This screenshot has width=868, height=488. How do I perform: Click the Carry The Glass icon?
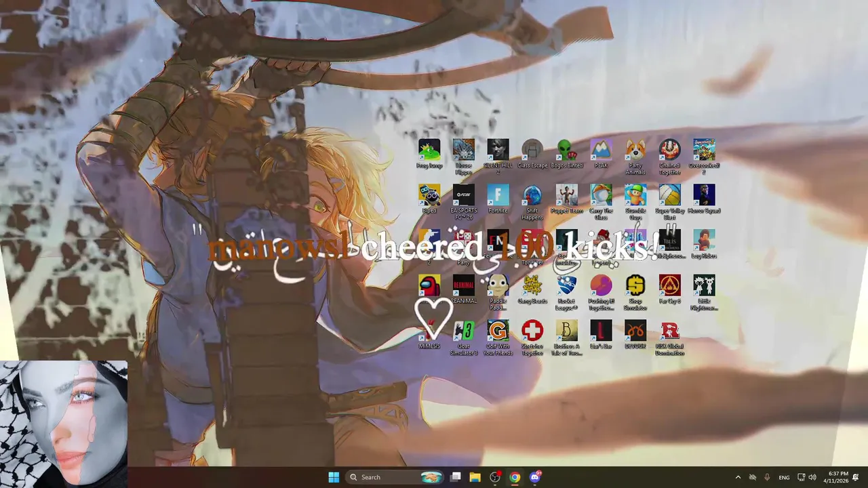[x=601, y=203]
